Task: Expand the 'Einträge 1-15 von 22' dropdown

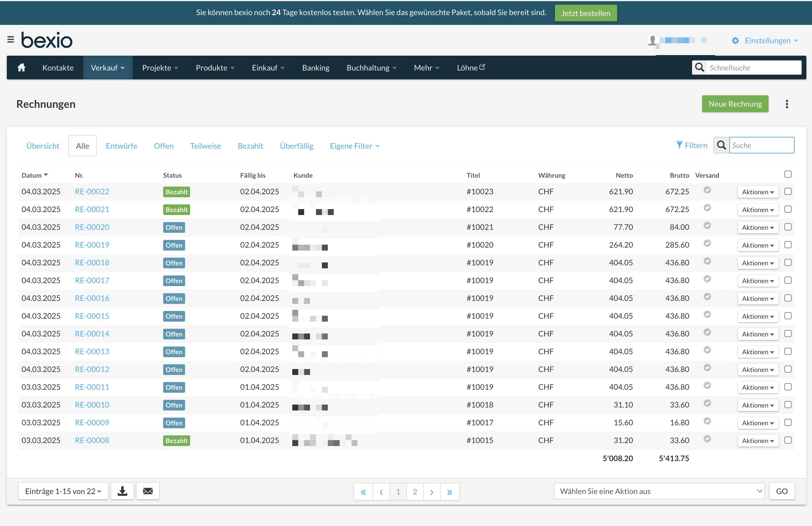Action: click(x=63, y=491)
